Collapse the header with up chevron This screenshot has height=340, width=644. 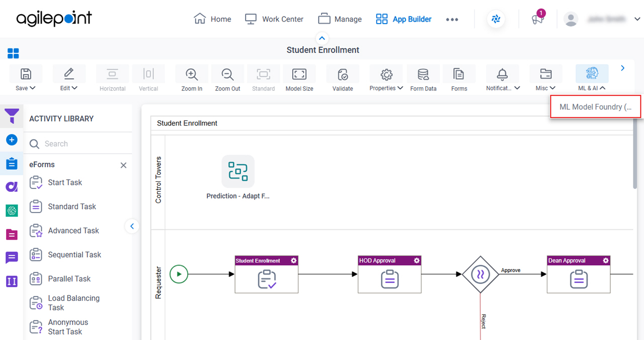click(x=322, y=38)
